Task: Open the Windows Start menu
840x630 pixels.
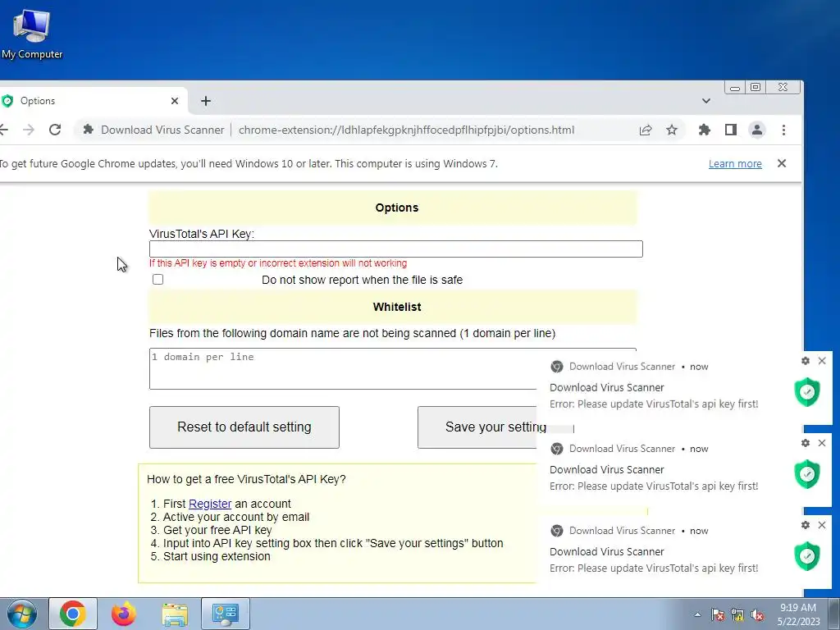Action: 21,614
